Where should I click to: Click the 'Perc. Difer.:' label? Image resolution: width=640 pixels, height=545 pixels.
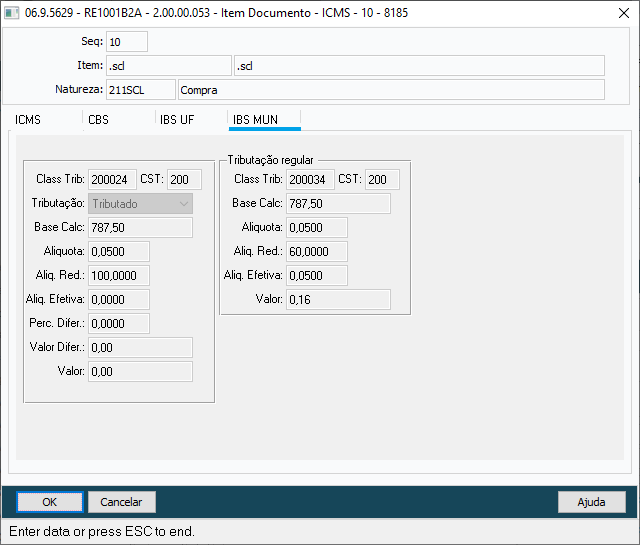pos(57,323)
